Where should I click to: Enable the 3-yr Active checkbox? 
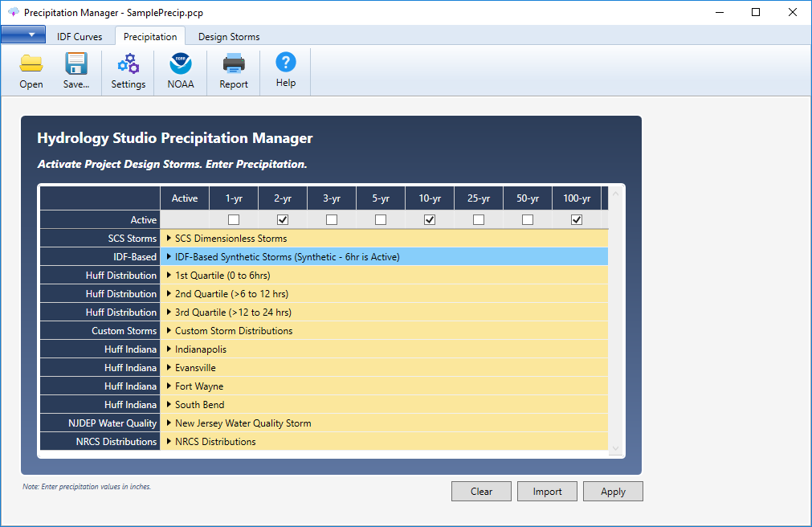[332, 219]
